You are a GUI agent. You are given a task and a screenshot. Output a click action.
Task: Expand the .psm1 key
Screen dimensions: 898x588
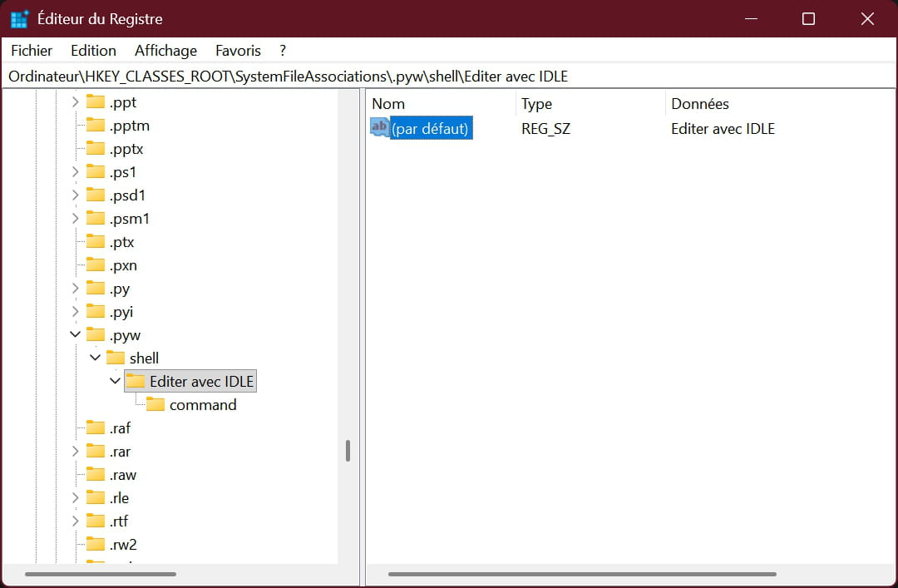click(x=75, y=219)
